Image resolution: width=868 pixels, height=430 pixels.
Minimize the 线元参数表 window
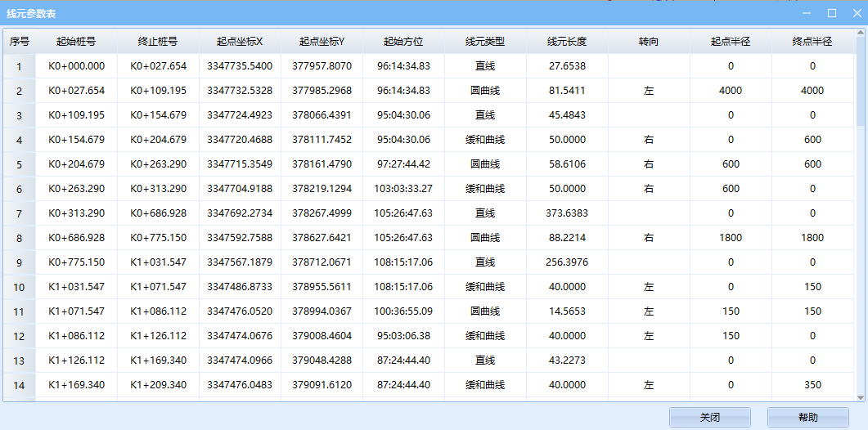pyautogui.click(x=807, y=13)
